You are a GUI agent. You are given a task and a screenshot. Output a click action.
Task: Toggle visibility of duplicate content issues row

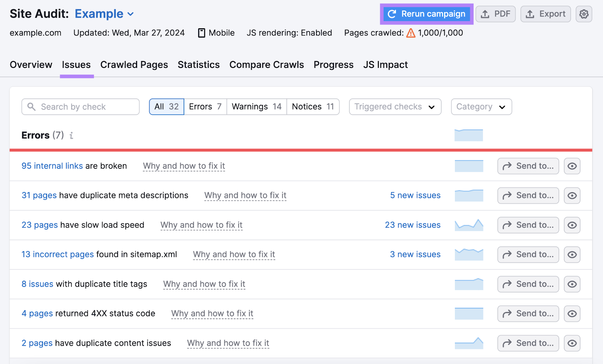pyautogui.click(x=572, y=343)
